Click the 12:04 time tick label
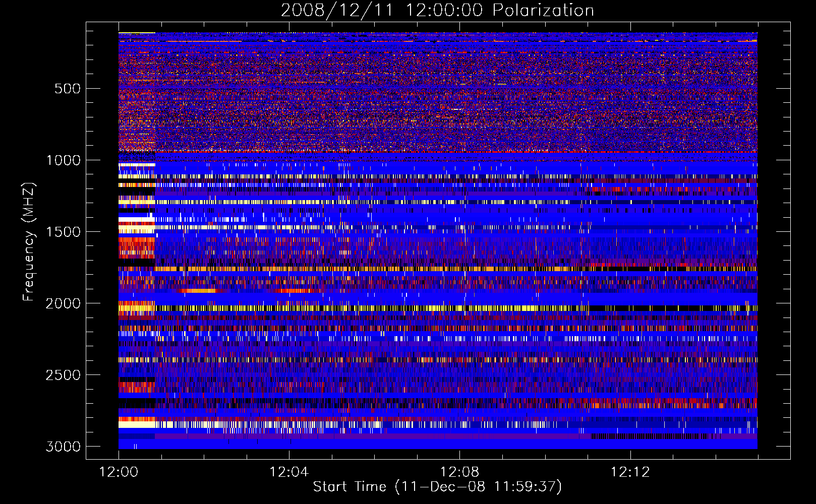 [289, 472]
